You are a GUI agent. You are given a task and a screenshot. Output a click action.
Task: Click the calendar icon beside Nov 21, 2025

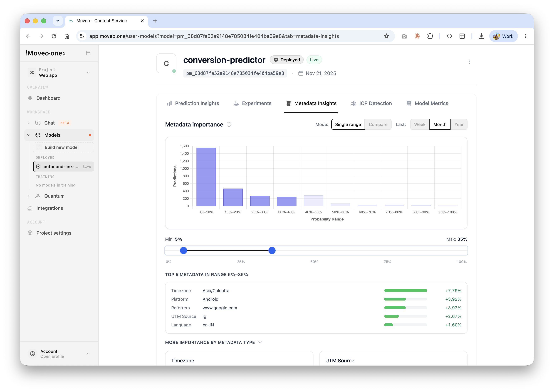click(301, 73)
